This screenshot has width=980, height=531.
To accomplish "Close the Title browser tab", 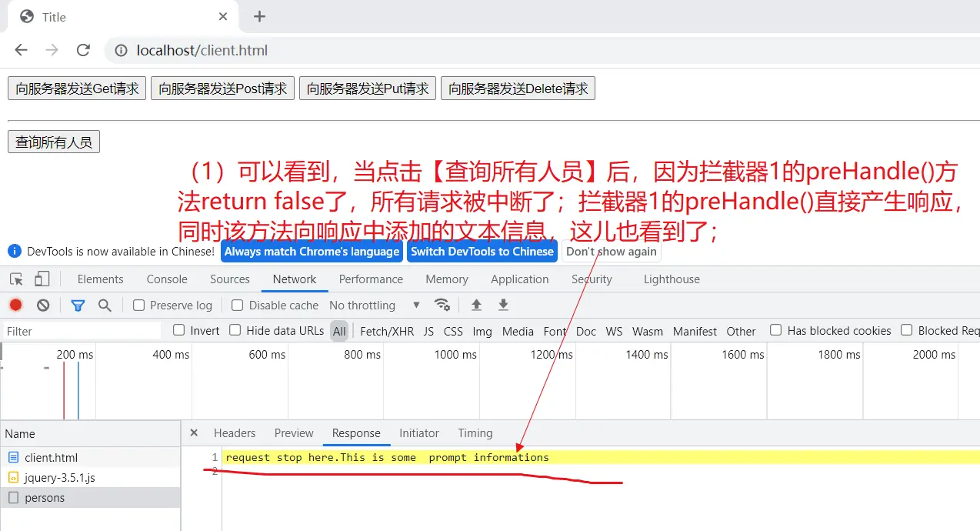I will 223,16.
